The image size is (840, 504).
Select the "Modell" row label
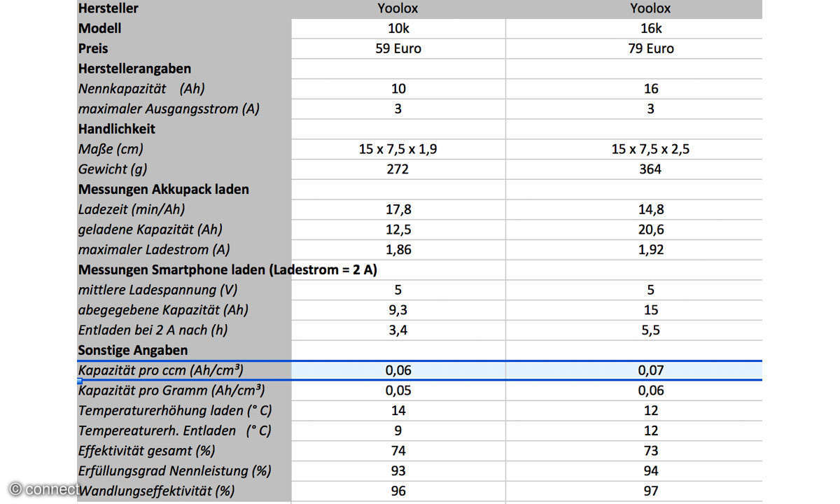click(100, 29)
